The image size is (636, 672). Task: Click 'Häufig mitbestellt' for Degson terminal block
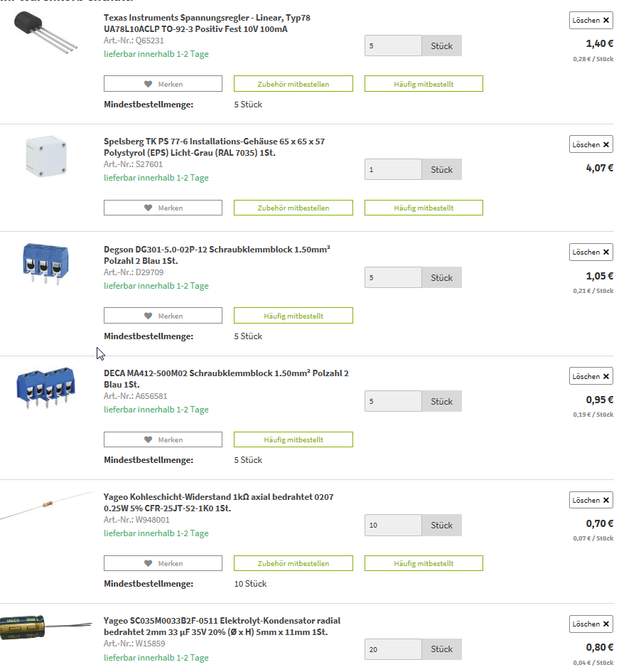[293, 316]
